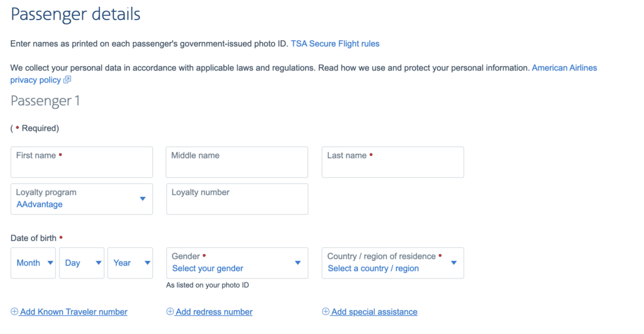Select the Year dropdown
This screenshot has width=644, height=334.
(x=130, y=263)
